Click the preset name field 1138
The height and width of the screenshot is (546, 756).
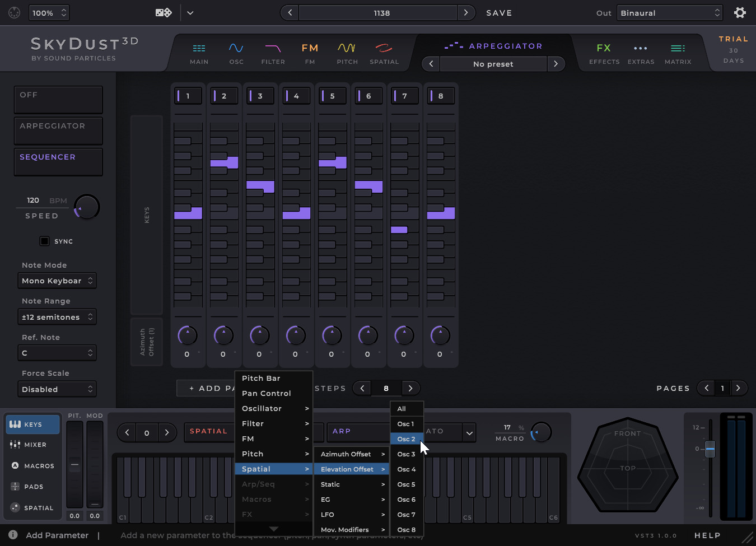pos(378,13)
